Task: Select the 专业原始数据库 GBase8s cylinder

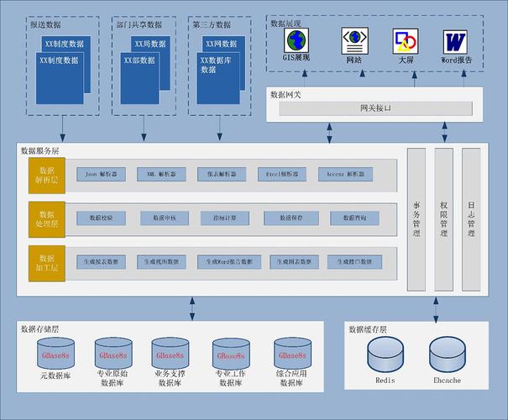Action: click(113, 354)
